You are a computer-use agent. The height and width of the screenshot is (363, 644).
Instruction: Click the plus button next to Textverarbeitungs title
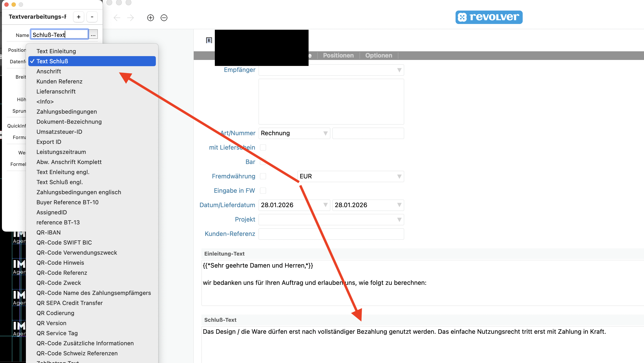[78, 17]
